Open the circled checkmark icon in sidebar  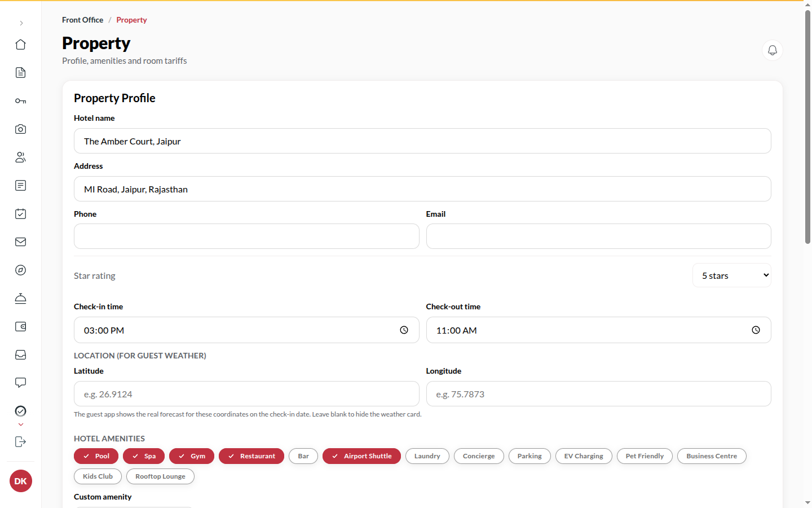click(21, 411)
